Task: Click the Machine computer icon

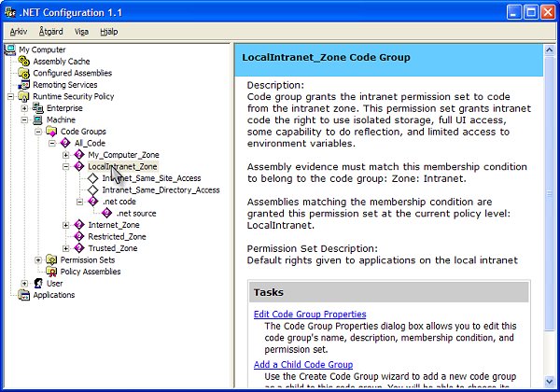Action: [38, 119]
